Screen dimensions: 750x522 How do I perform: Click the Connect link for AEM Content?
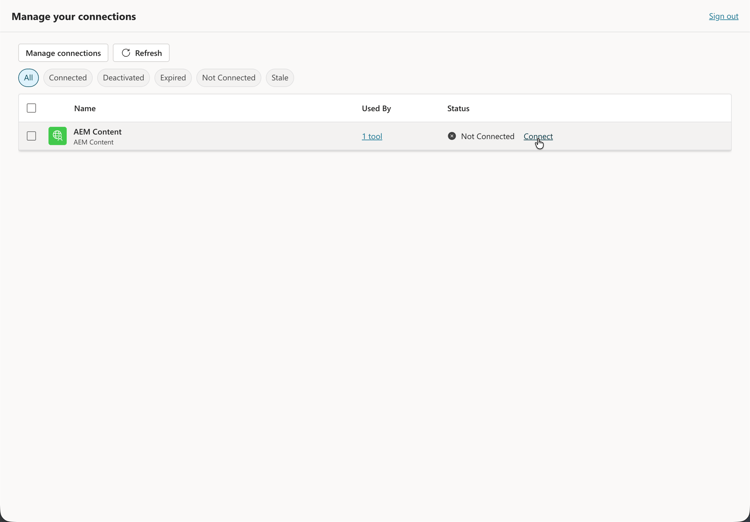[538, 136]
